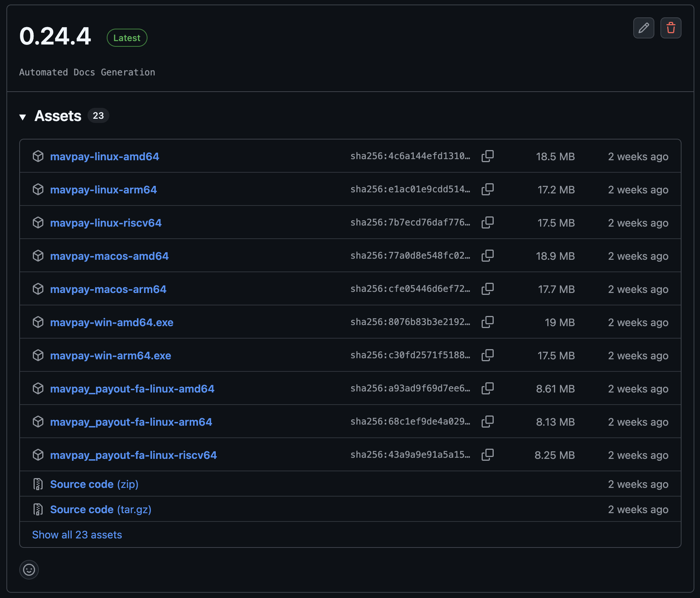
Task: Download mavpay-win-arm64.exe file
Action: (x=111, y=356)
